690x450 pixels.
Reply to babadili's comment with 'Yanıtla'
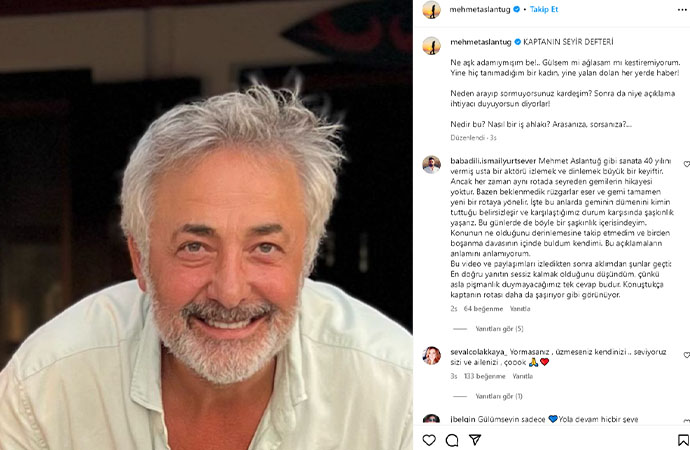[x=520, y=309]
